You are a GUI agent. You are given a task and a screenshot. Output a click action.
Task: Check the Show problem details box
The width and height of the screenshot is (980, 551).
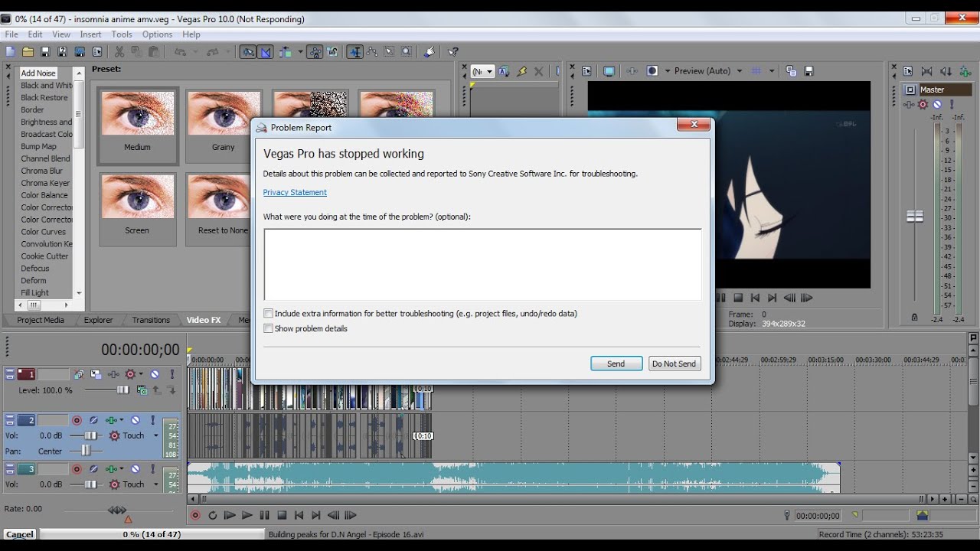(268, 328)
